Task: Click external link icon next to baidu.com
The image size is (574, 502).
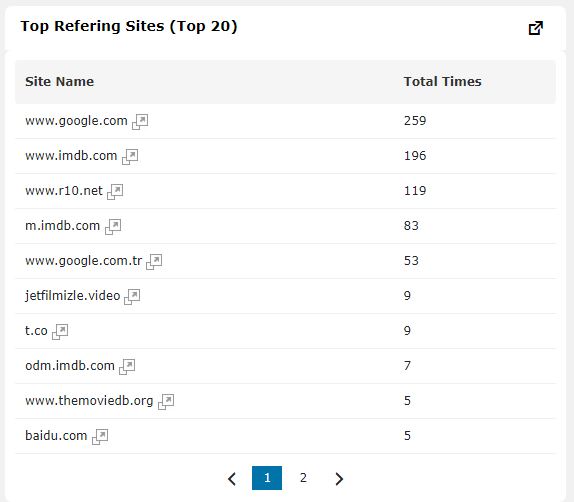Action: (100, 437)
